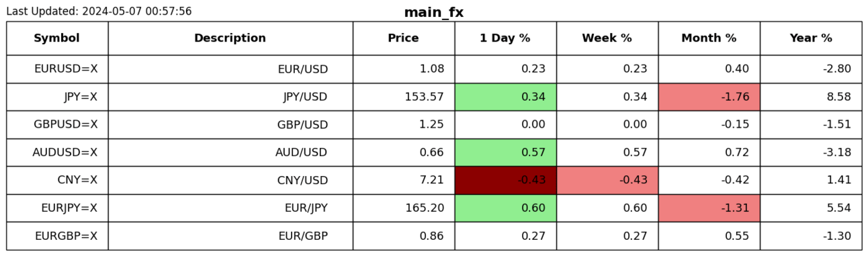Click the JPY=X Year % 8.58 cell
The width and height of the screenshot is (868, 256).
tap(811, 97)
